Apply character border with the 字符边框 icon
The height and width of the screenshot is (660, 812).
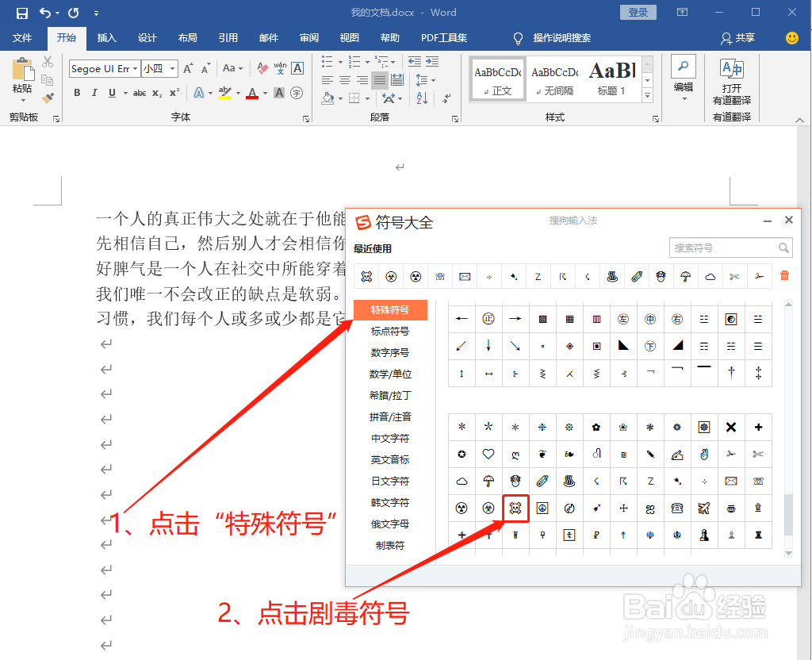297,69
